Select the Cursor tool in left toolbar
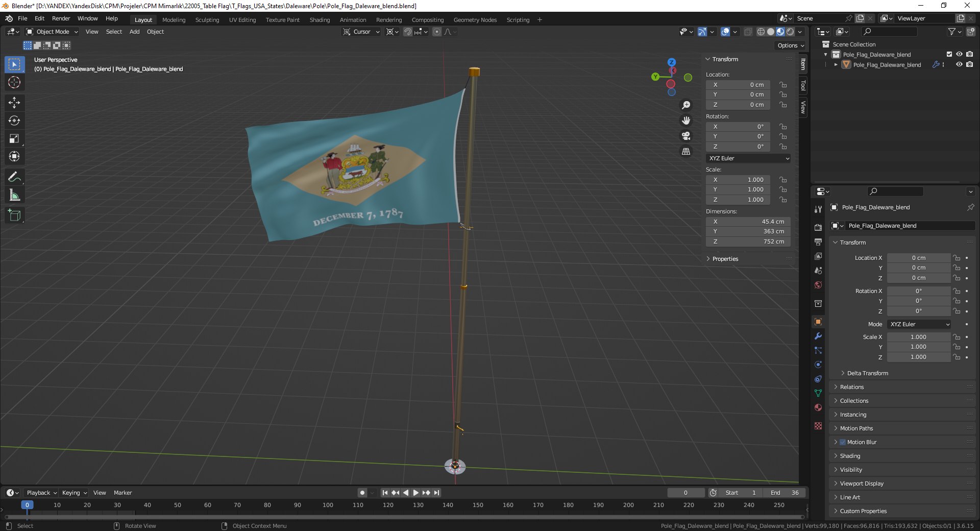The height and width of the screenshot is (531, 980). 14,82
